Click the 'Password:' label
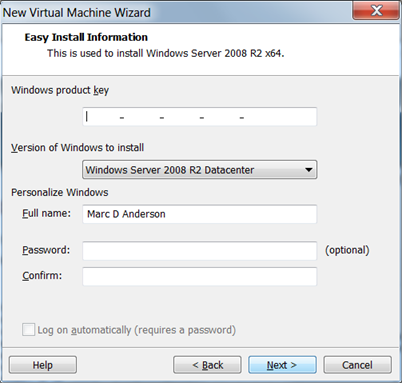 (46, 250)
